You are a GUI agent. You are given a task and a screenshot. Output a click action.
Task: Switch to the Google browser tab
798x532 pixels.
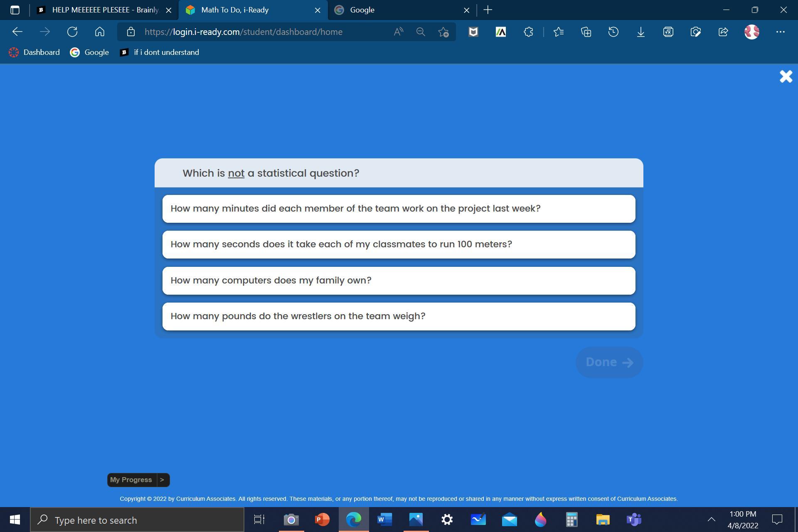point(399,10)
